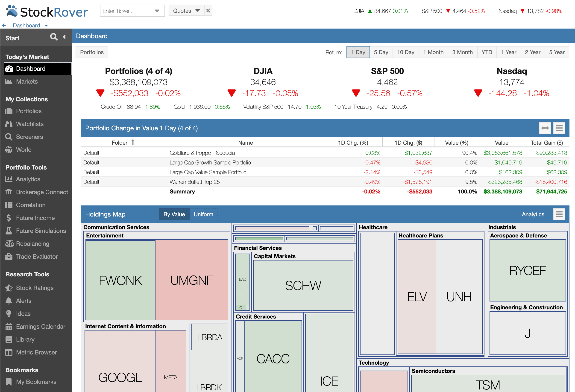575x392 pixels.
Task: Sort by 1D Chg. (%) column
Action: 353,143
